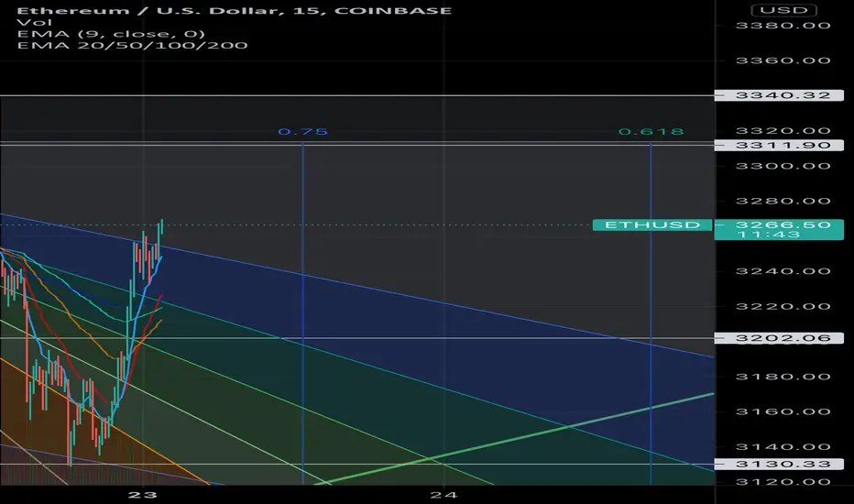Click the 3140.00 price scale value
Screen dimensions: 854x504
tap(783, 447)
